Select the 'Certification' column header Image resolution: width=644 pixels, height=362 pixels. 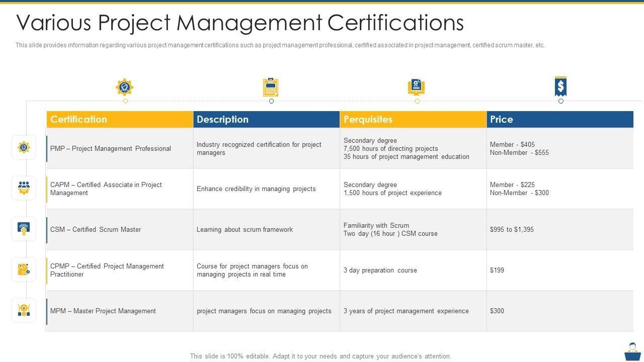(120, 119)
